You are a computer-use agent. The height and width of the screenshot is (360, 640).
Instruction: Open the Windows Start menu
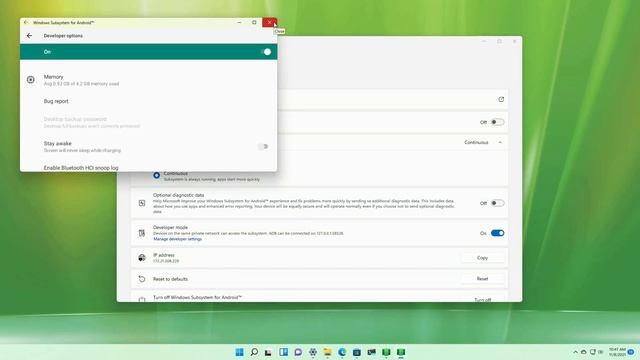click(239, 352)
